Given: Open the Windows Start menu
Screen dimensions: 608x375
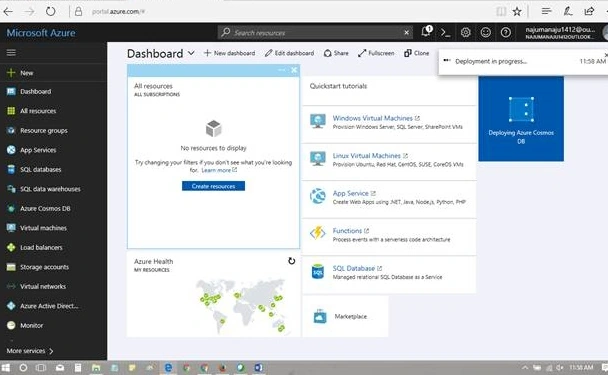Looking at the screenshot, I should [x=6, y=367].
